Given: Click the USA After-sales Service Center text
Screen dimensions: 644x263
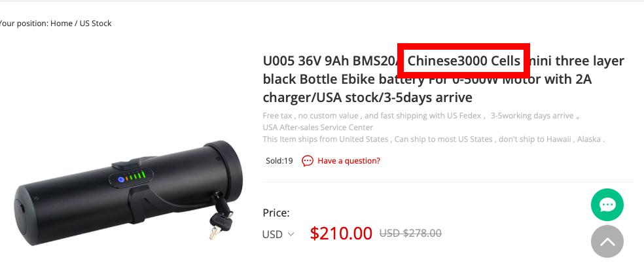Looking at the screenshot, I should [x=318, y=128].
